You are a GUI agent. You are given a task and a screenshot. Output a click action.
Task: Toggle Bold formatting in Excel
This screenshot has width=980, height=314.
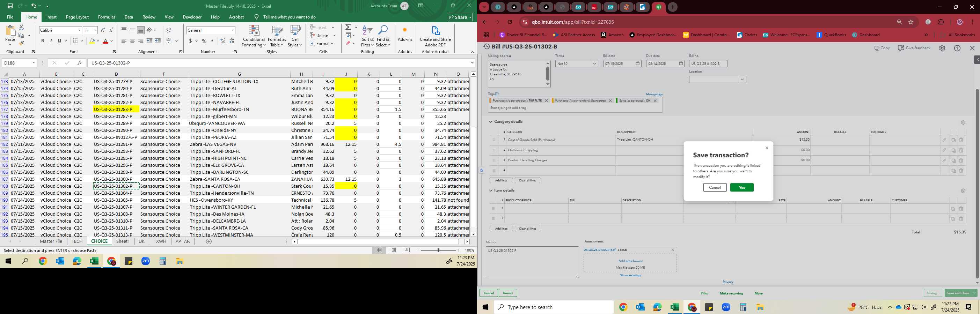pos(43,41)
